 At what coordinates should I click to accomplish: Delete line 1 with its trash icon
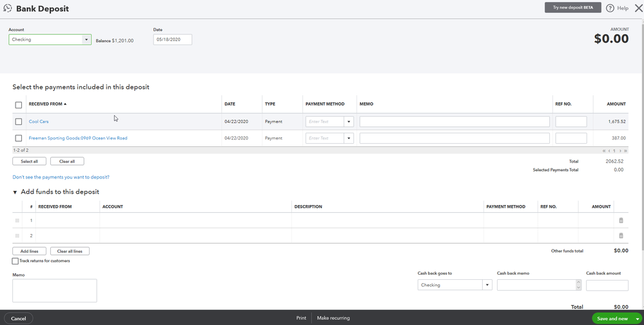click(621, 221)
